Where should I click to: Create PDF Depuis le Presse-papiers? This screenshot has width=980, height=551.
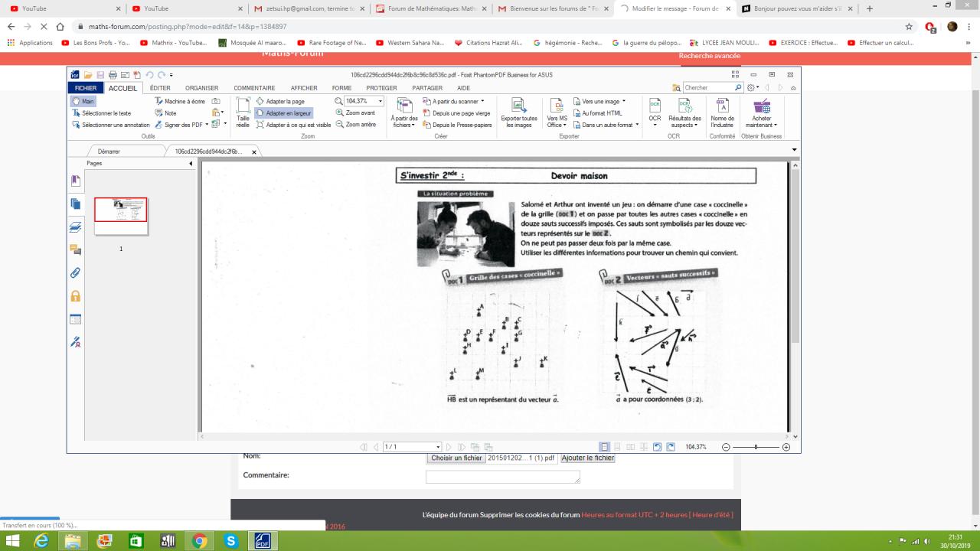click(457, 125)
